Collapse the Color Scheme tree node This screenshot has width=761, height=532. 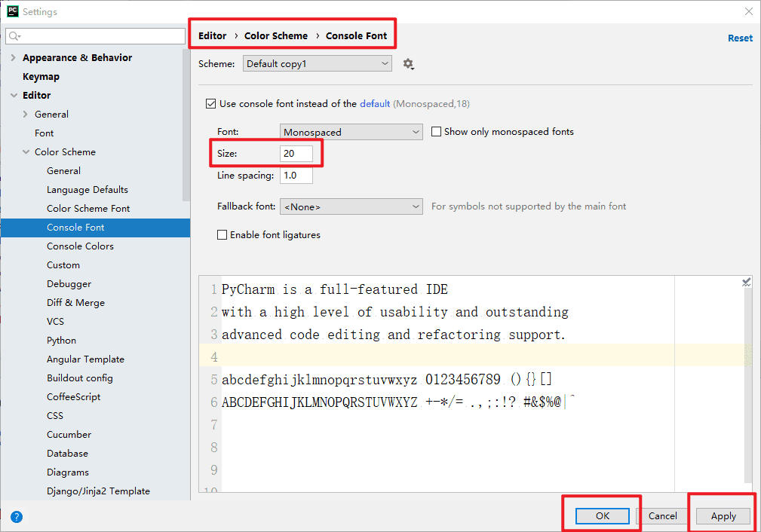(26, 151)
